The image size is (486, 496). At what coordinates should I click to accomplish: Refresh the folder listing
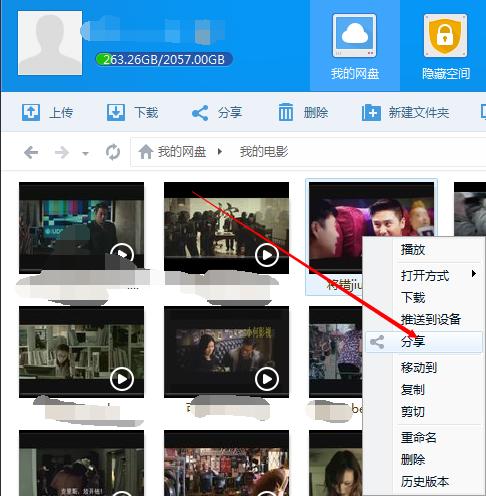pos(113,152)
